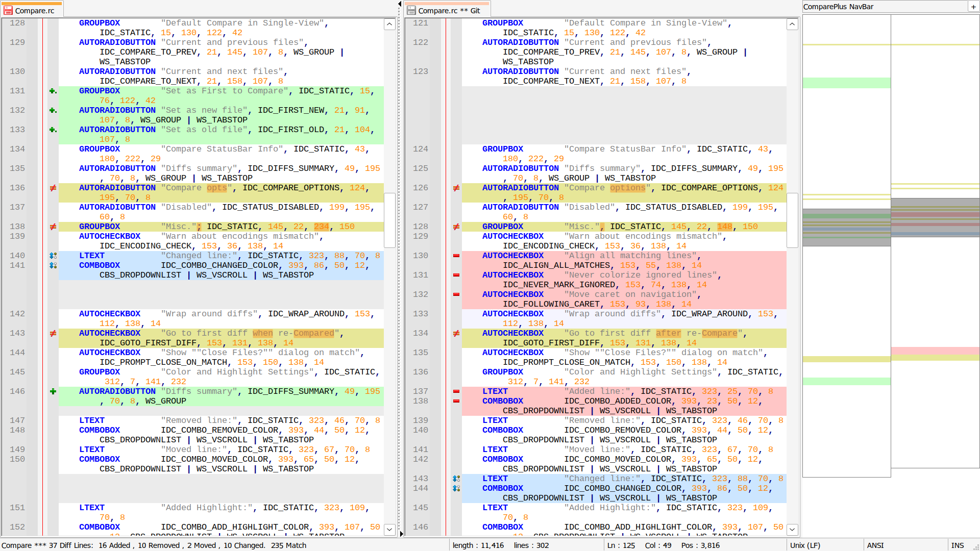Click the ≠ icon beside line 134 in right pane
Image resolution: width=980 pixels, height=551 pixels.
click(x=456, y=333)
